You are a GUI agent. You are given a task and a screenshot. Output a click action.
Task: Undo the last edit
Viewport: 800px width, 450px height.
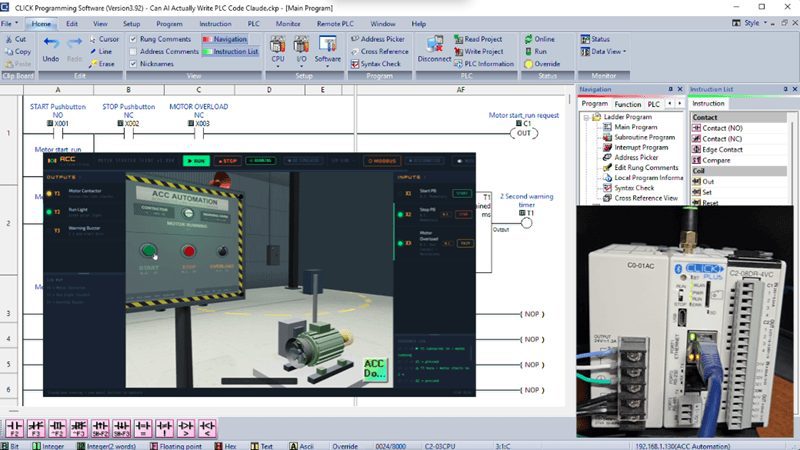[x=51, y=49]
